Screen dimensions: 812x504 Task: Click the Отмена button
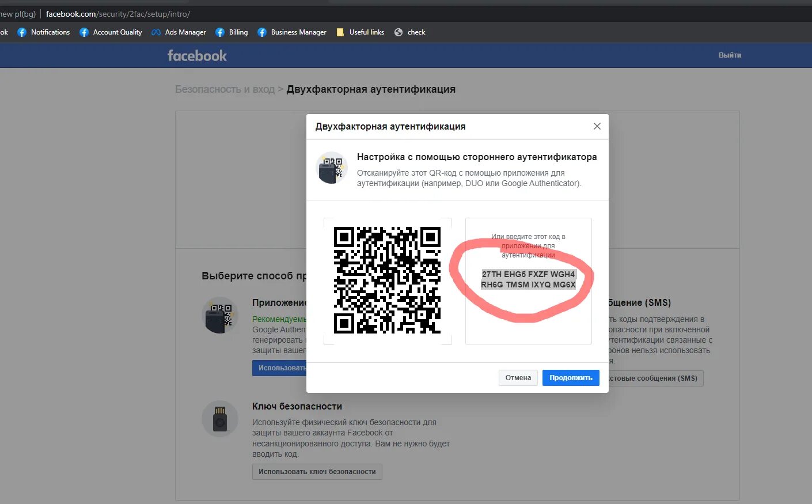[518, 378]
